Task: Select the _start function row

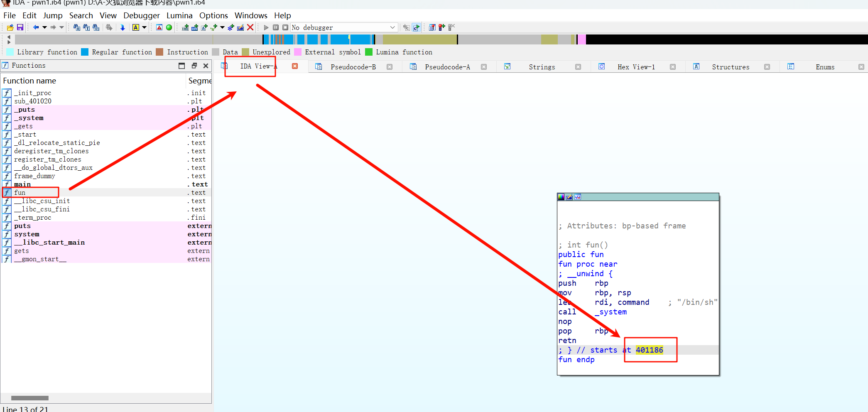Action: [x=106, y=135]
